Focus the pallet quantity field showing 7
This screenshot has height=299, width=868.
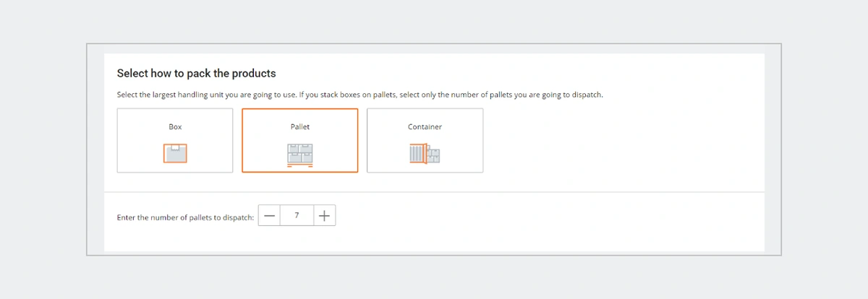click(x=297, y=215)
